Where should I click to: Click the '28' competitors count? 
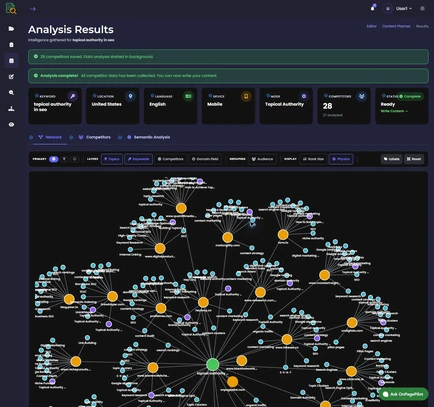tap(327, 106)
